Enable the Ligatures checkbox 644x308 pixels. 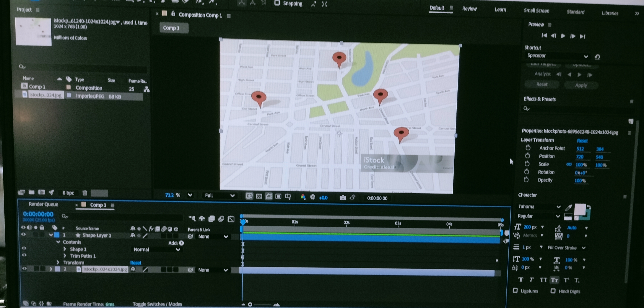click(515, 290)
